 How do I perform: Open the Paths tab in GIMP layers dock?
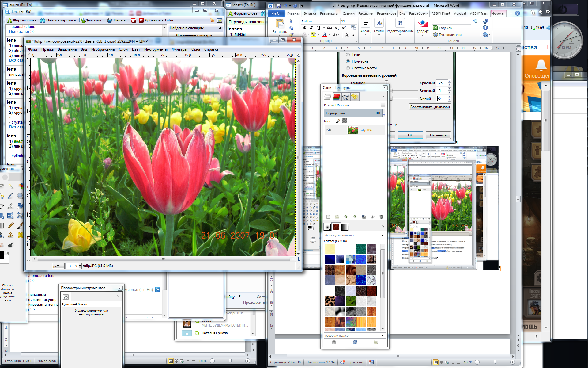click(345, 97)
